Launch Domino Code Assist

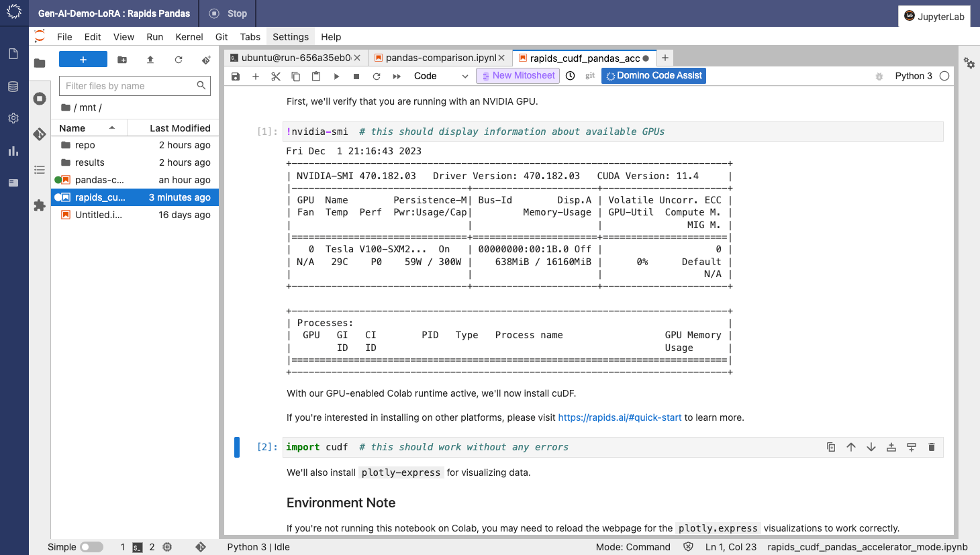pyautogui.click(x=653, y=76)
